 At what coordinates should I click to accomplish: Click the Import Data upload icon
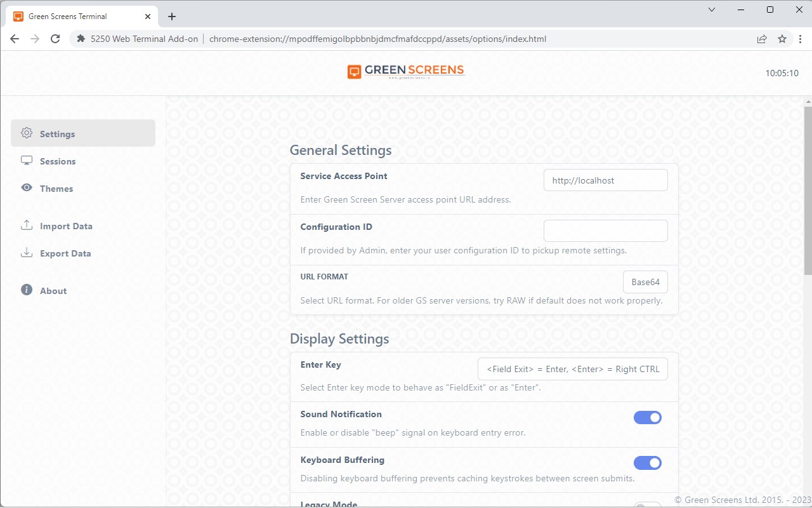coord(27,225)
